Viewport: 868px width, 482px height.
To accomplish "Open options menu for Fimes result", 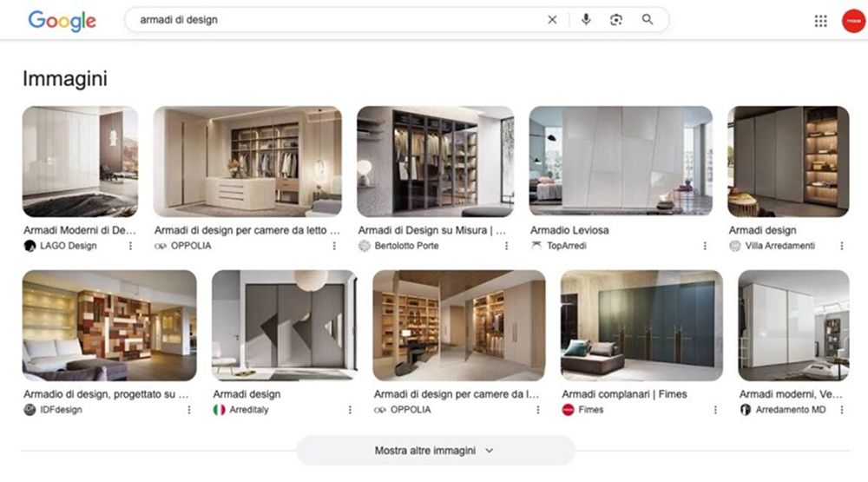I will point(715,410).
